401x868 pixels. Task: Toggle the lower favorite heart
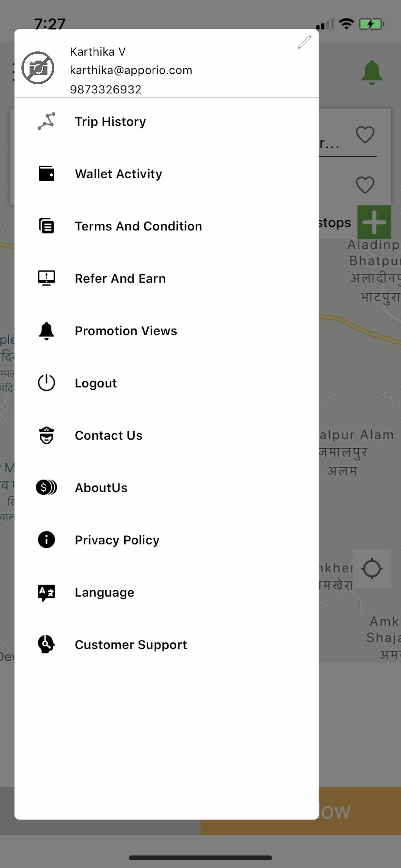click(x=365, y=185)
